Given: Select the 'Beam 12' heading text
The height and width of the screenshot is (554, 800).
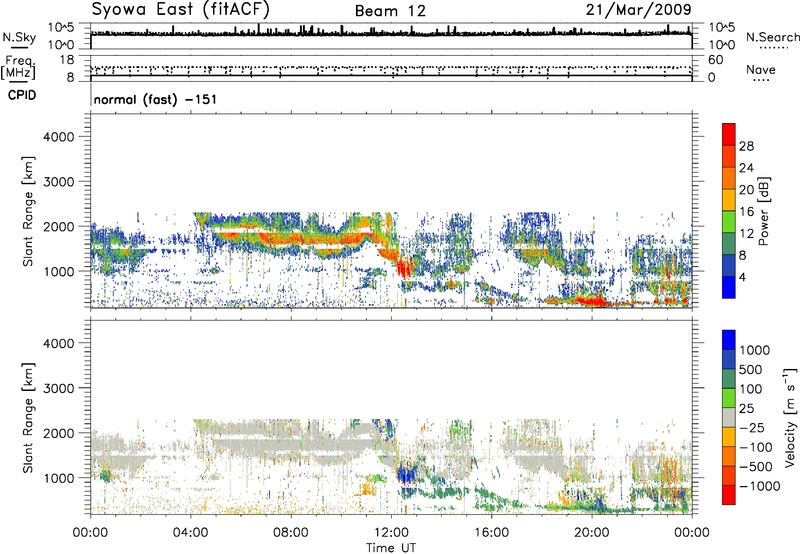Looking at the screenshot, I should (x=390, y=11).
